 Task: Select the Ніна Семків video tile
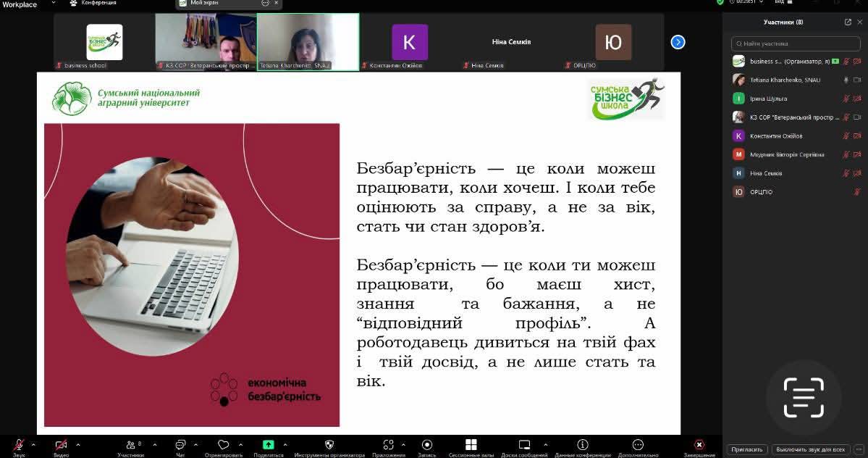click(512, 42)
